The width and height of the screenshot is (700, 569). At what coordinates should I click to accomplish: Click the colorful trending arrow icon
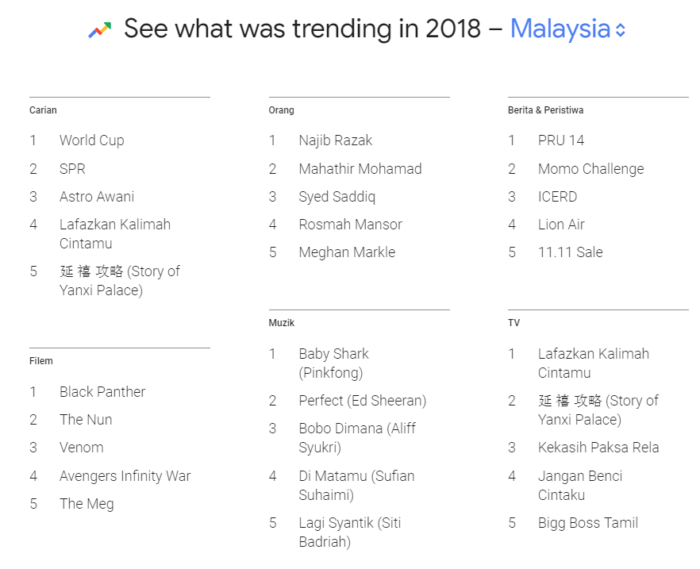coord(100,29)
